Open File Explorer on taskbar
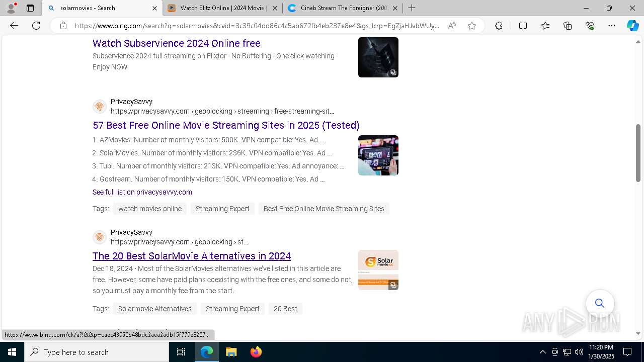The image size is (644, 362). 231,352
